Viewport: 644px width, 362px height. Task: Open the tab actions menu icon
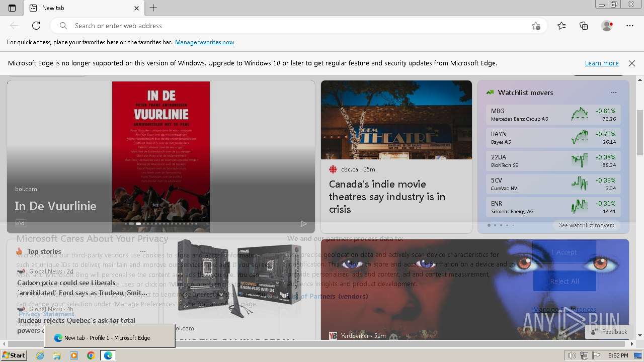point(12,8)
